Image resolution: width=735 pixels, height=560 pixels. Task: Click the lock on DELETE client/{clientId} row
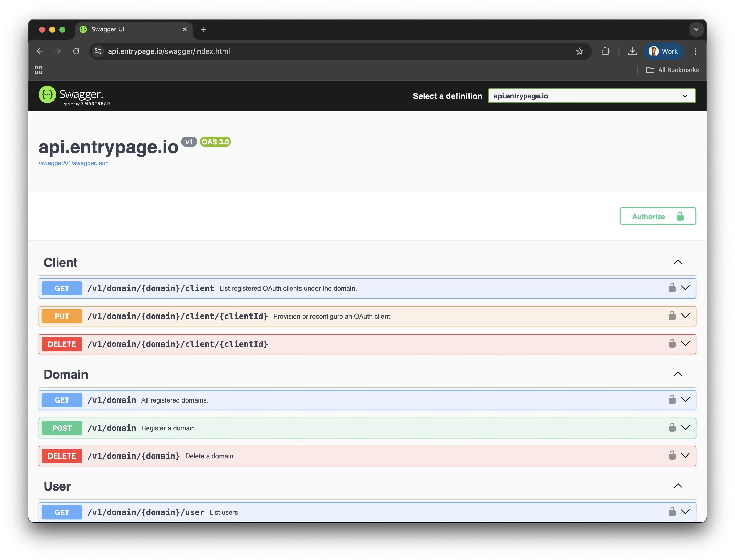click(672, 343)
